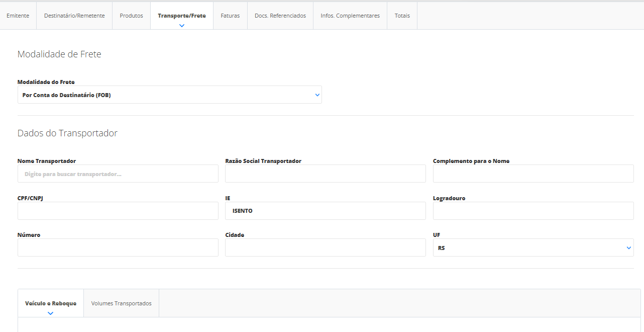Focus the Razão Social Transportador field

tap(325, 174)
